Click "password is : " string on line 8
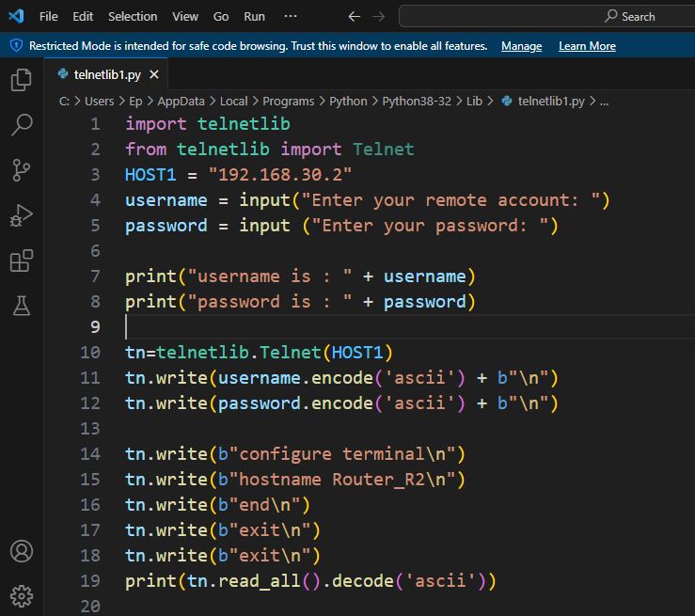 (x=270, y=301)
